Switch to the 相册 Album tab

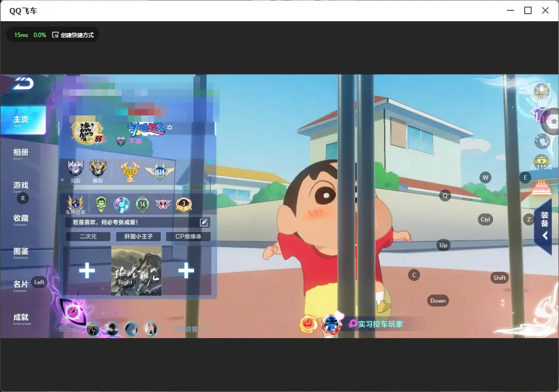21,154
